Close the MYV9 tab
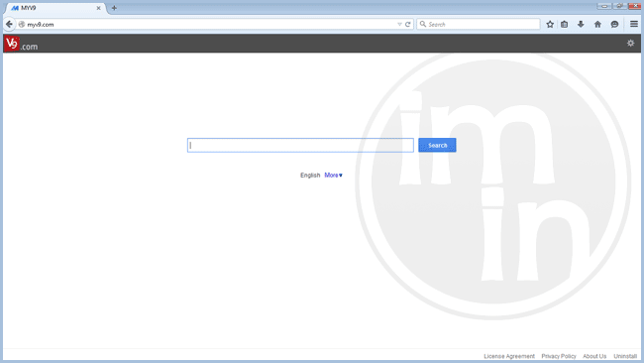644x363 pixels. click(98, 8)
